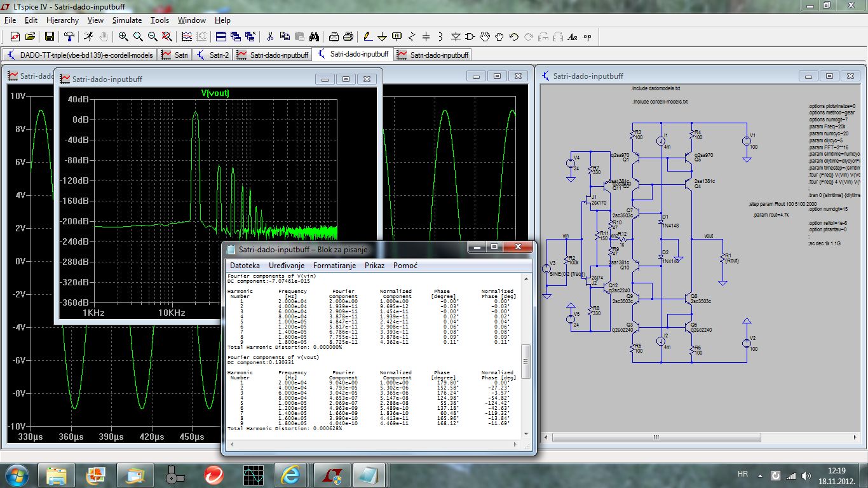Click the V(vout) trace label in FFT plot
Viewport: 868px width, 488px height.
(x=215, y=93)
